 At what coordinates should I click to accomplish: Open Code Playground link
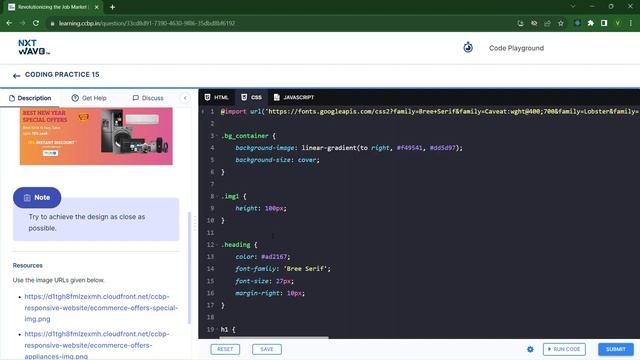click(516, 48)
